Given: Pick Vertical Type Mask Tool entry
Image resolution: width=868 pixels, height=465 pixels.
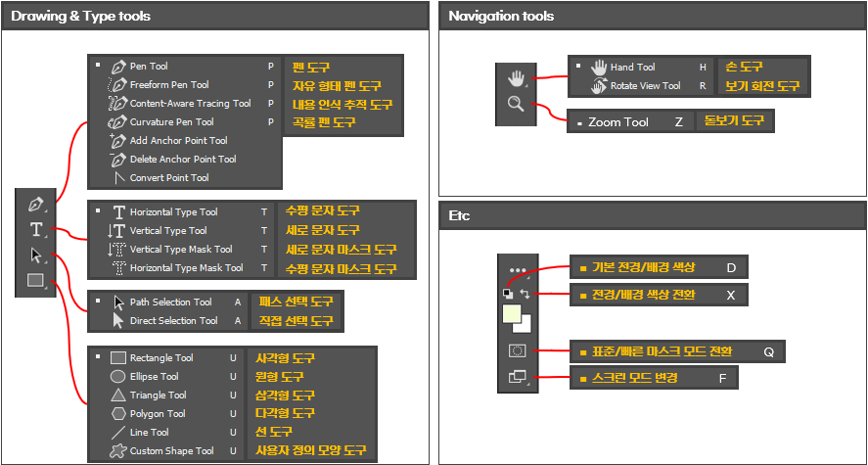Looking at the screenshot, I should [182, 249].
